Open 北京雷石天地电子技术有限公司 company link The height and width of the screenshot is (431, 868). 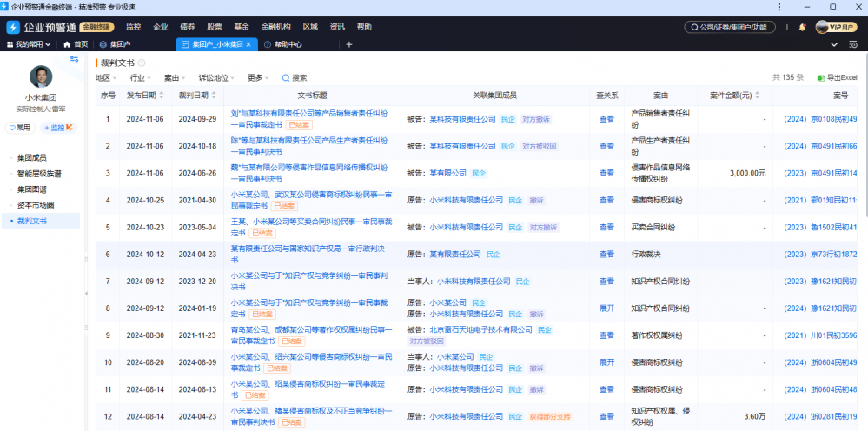coord(481,329)
